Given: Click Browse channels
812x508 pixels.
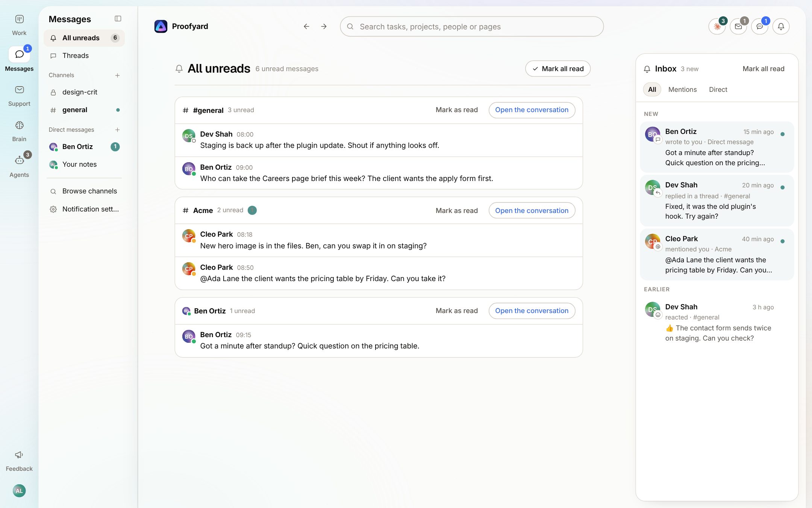Looking at the screenshot, I should [x=84, y=191].
